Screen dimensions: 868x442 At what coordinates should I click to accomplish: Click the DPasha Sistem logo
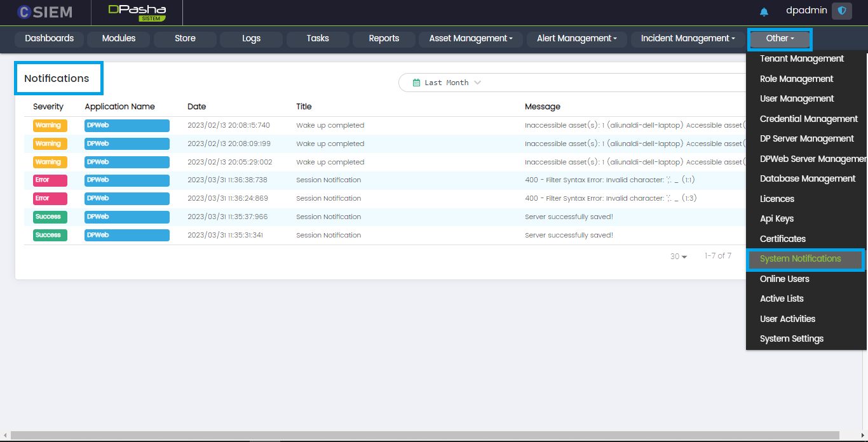pos(137,12)
